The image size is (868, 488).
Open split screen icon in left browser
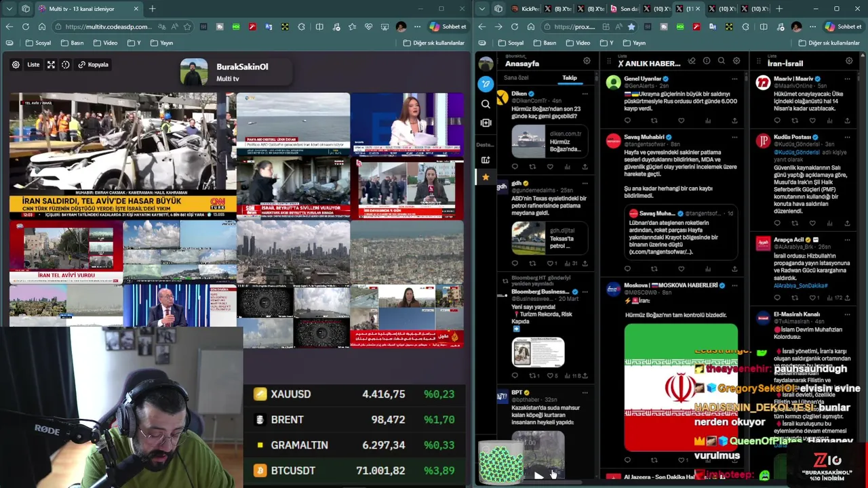coord(319,26)
